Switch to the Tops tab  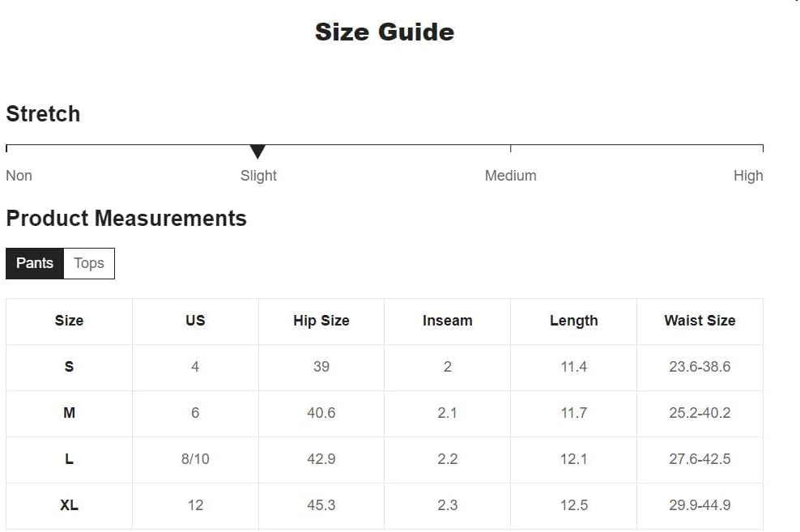point(89,263)
